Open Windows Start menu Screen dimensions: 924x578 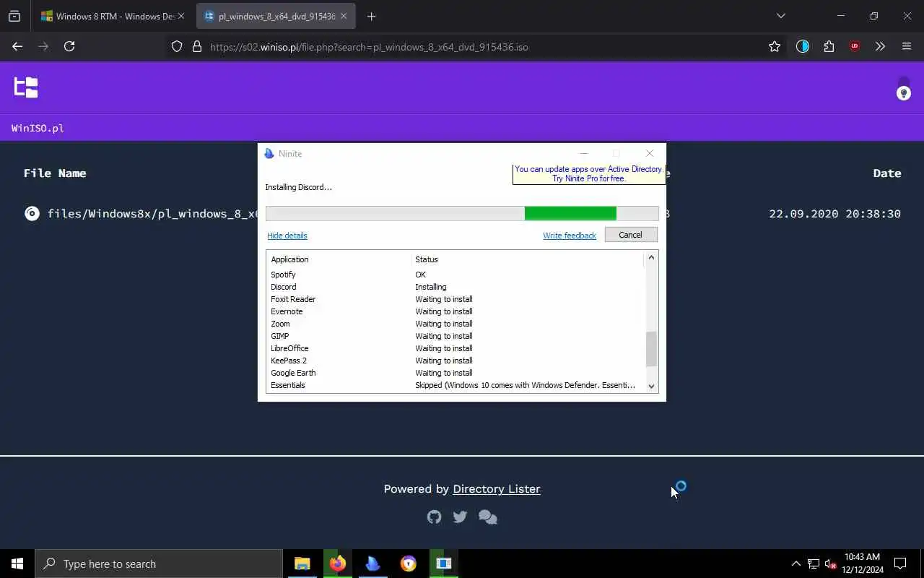tap(17, 564)
